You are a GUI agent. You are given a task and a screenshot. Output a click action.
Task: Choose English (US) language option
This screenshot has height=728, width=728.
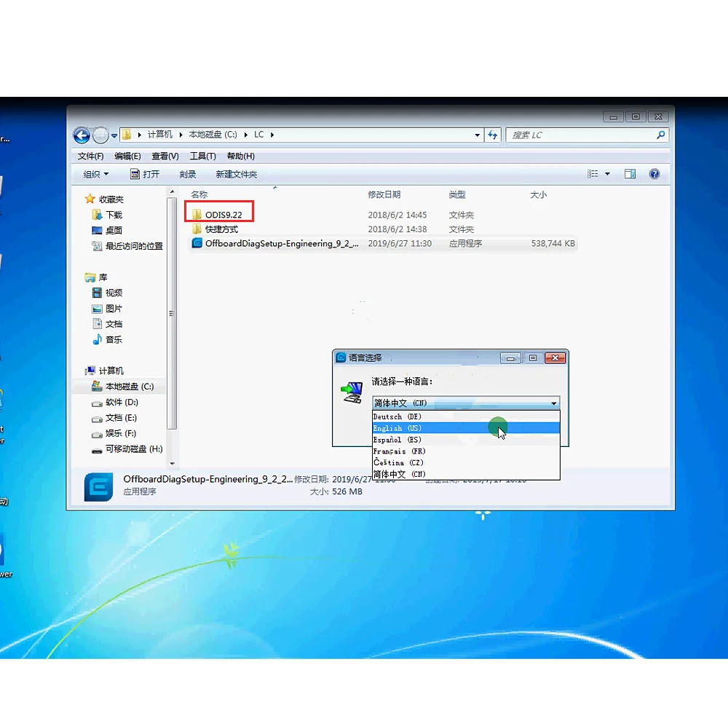pyautogui.click(x=466, y=428)
